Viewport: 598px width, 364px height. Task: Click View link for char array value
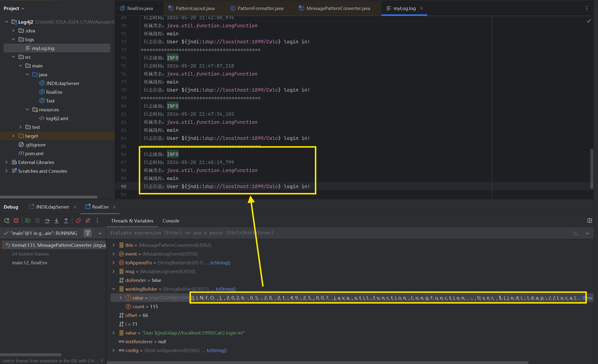pos(588,298)
